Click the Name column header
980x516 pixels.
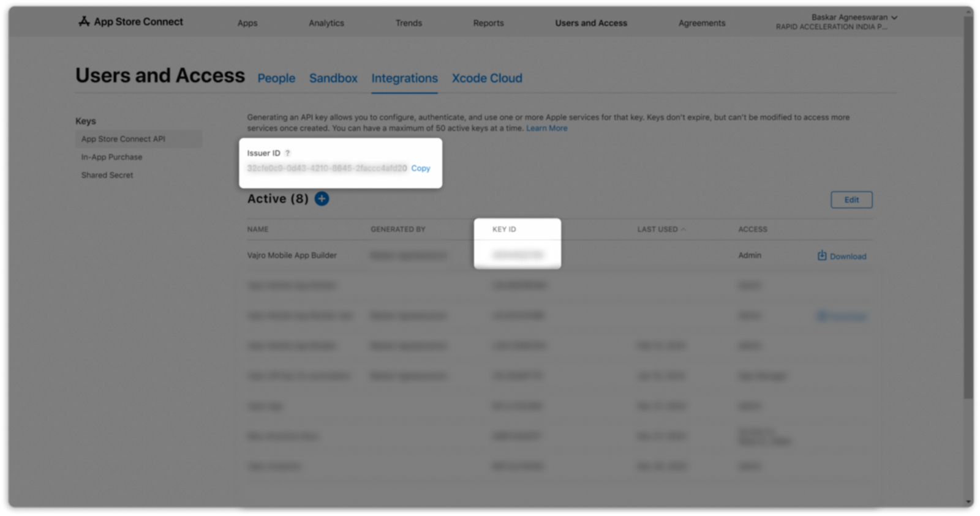point(258,230)
